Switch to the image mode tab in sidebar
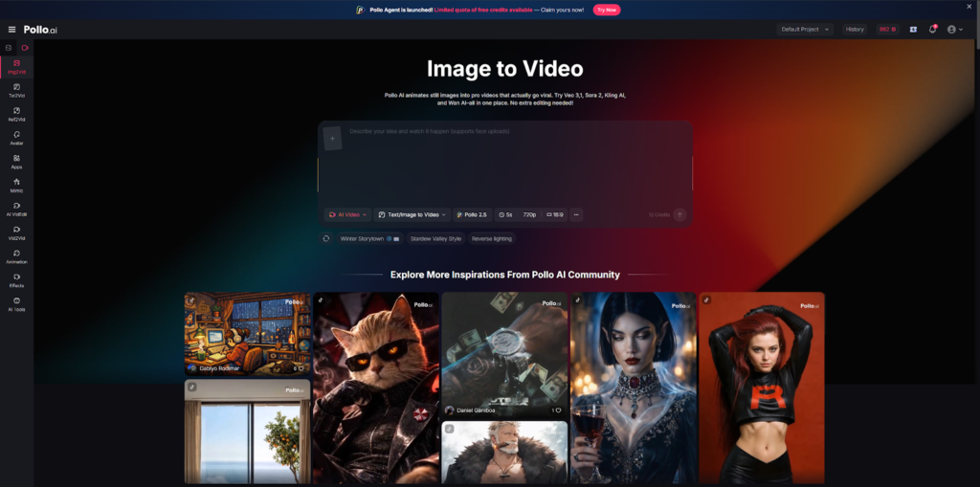980x487 pixels. (x=8, y=48)
